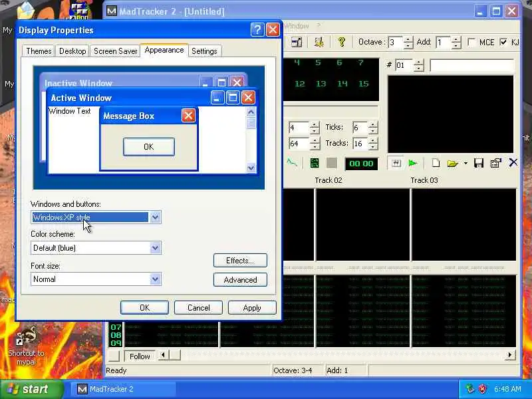Go to the Settings tab

(204, 51)
